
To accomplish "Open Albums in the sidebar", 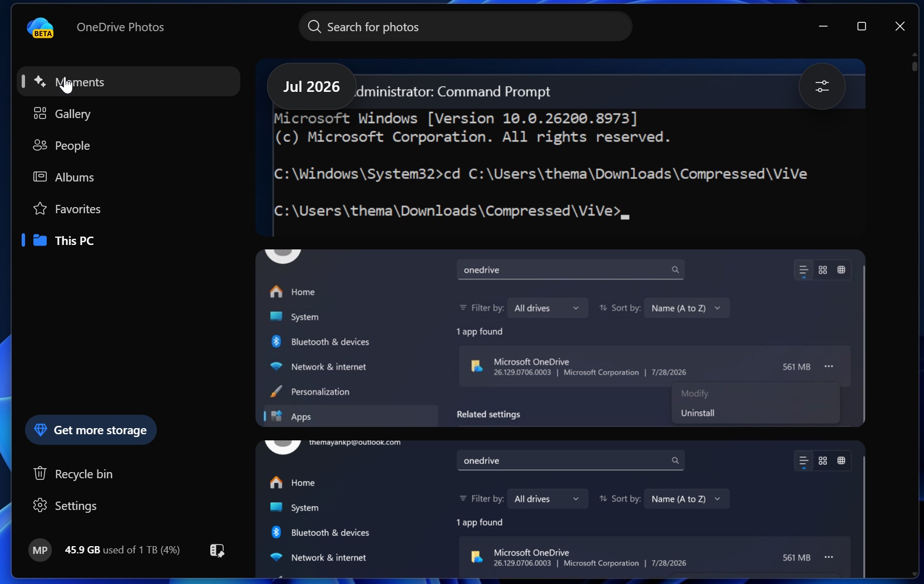I will pos(129,177).
